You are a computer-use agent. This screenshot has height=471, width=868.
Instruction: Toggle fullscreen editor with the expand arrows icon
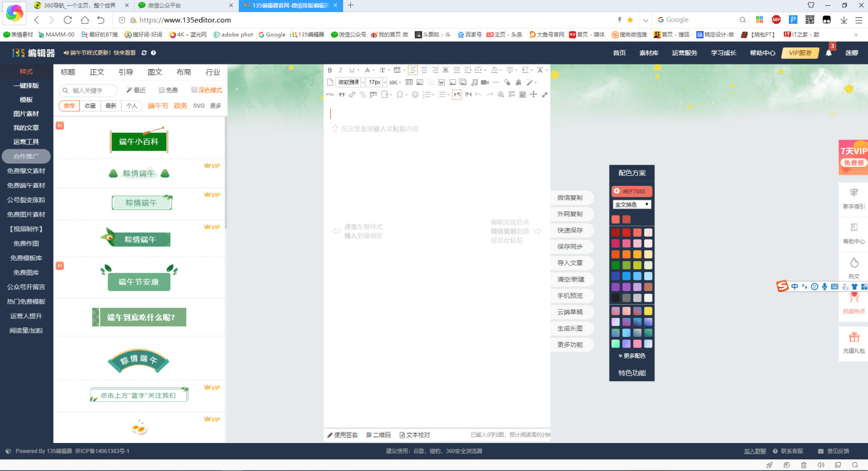545,95
